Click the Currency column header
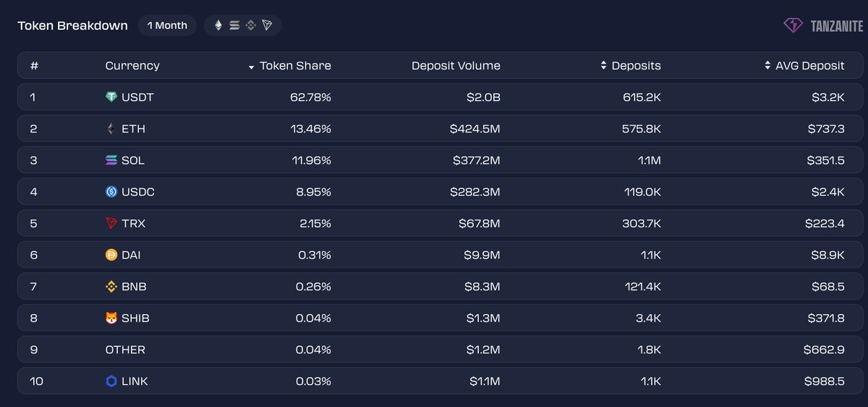868x407 pixels. coord(132,65)
